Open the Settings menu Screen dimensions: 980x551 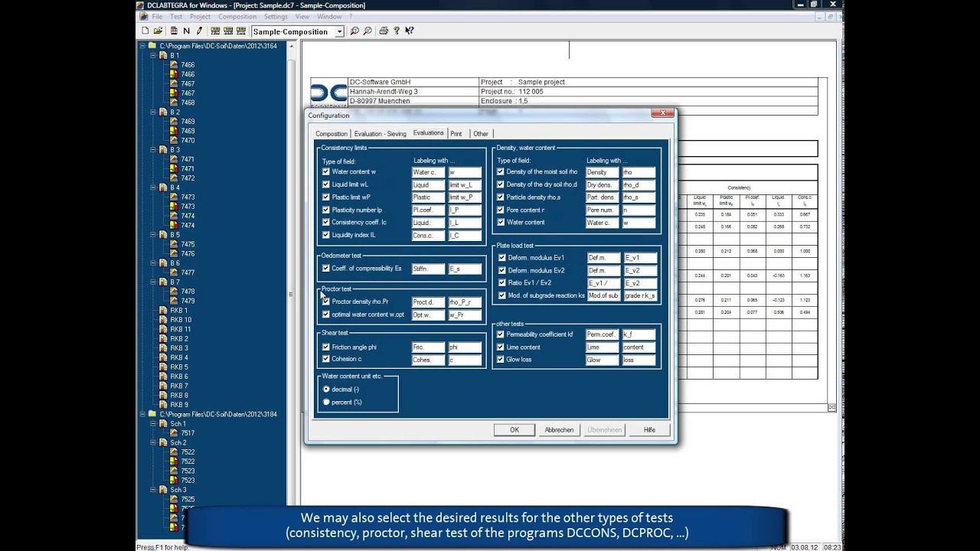pyautogui.click(x=276, y=16)
